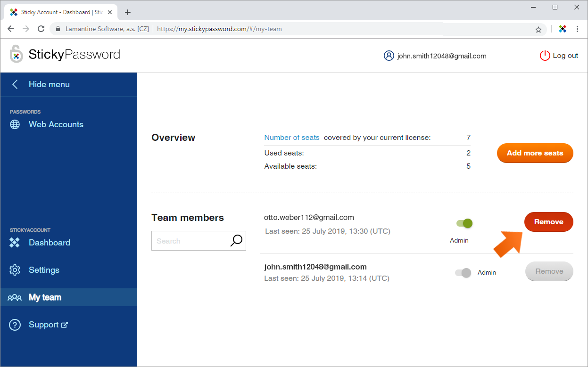
Task: Click the Overview heading
Action: [x=174, y=138]
